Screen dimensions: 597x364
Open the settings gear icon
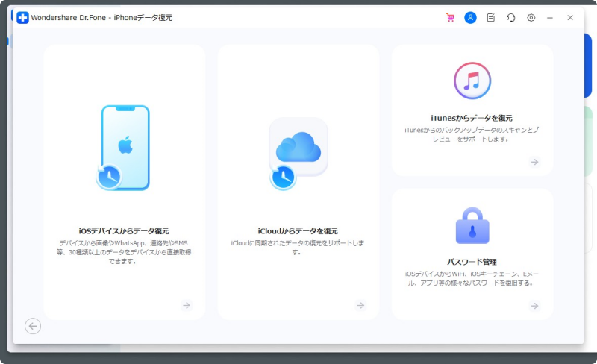(531, 17)
